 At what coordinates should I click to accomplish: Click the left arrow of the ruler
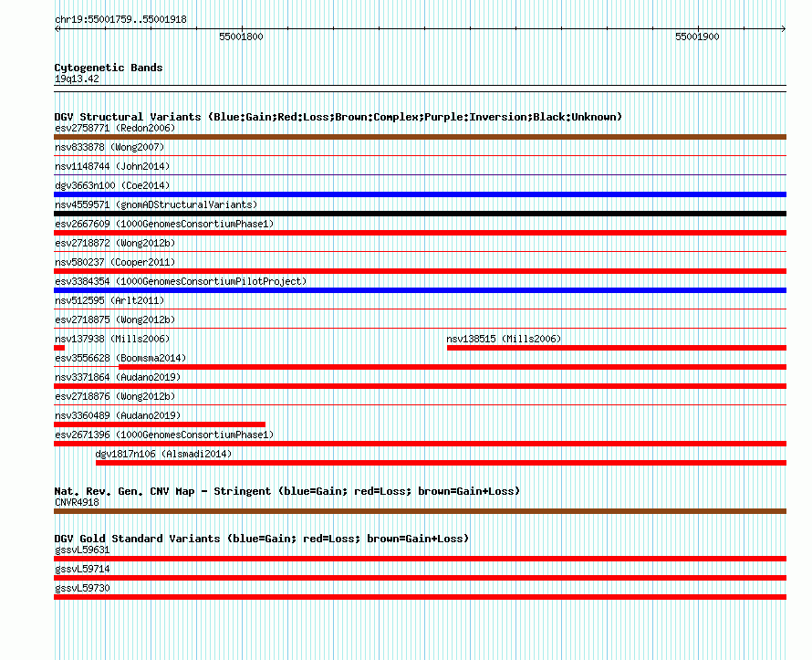tap(57, 29)
